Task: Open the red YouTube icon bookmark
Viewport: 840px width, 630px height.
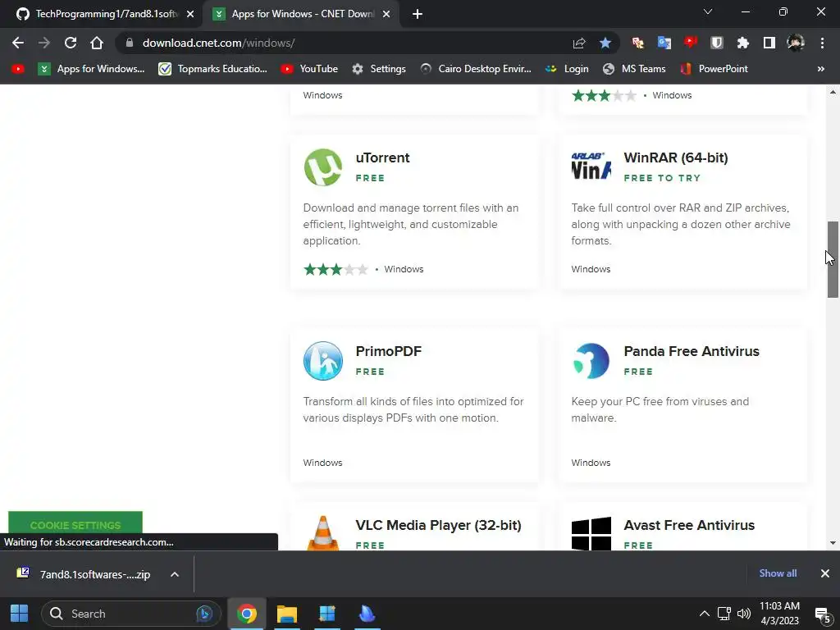Action: click(x=18, y=69)
